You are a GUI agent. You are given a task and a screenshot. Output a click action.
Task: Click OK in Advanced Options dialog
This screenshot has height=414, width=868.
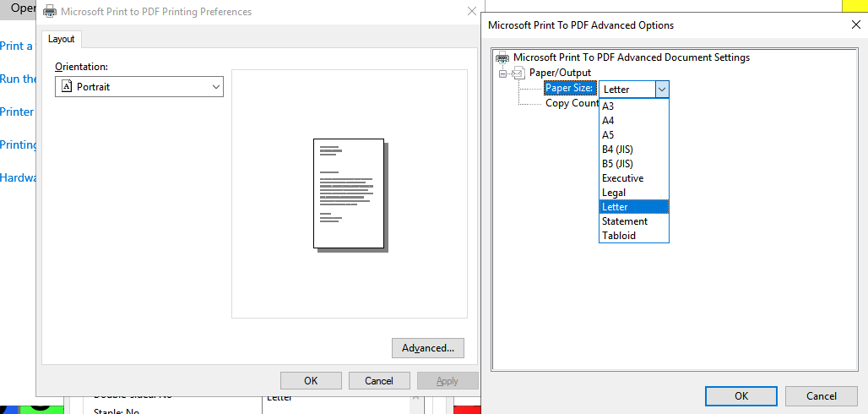click(x=741, y=395)
